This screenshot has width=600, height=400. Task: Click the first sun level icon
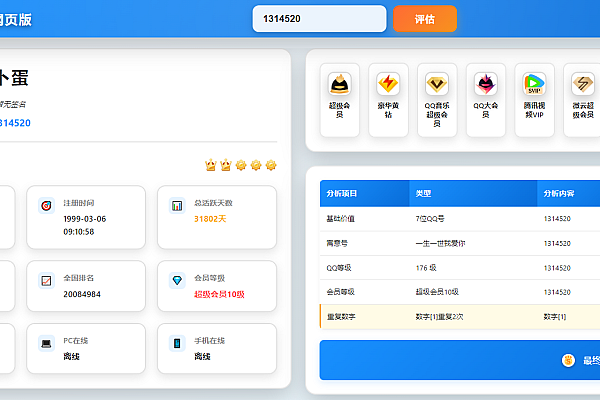click(241, 165)
